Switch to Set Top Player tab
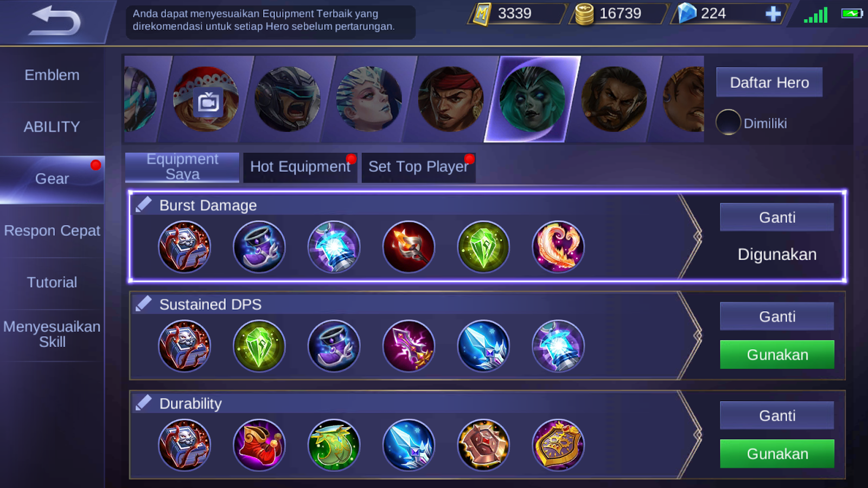Screen dimensions: 868x488 [x=419, y=167]
